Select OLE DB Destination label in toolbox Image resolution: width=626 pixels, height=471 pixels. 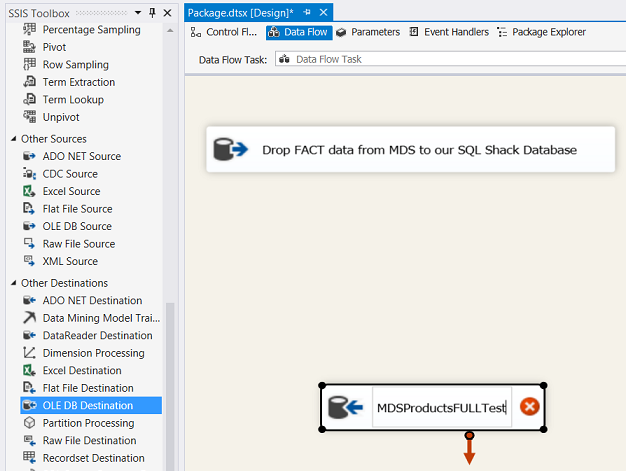pyautogui.click(x=88, y=405)
